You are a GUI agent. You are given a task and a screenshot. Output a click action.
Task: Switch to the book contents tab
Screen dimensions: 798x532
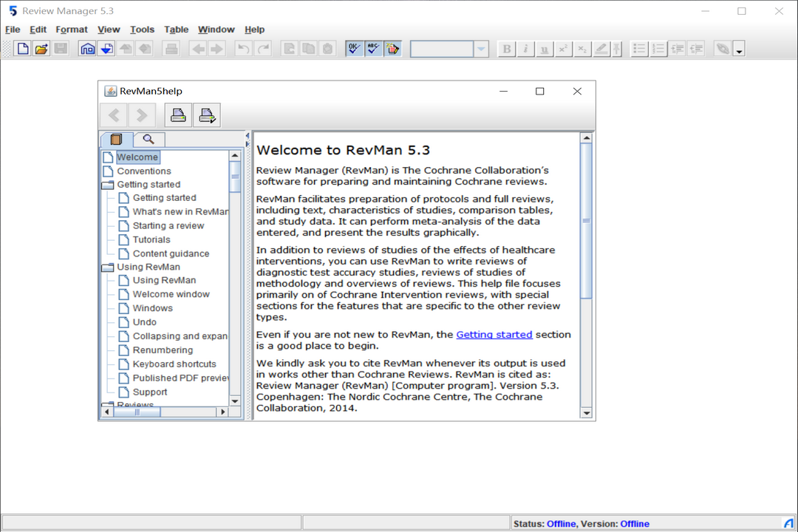[x=116, y=139]
